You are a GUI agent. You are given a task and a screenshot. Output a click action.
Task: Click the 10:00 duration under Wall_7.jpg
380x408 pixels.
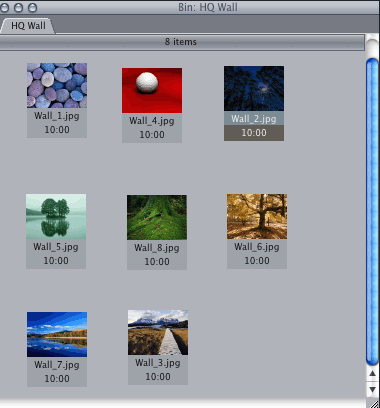57,379
